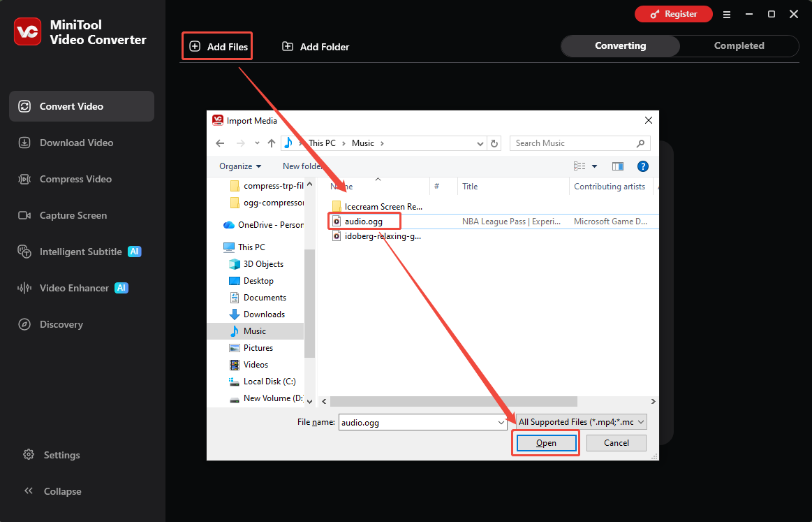Select Downloads in navigation tree
The height and width of the screenshot is (522, 812).
point(256,314)
